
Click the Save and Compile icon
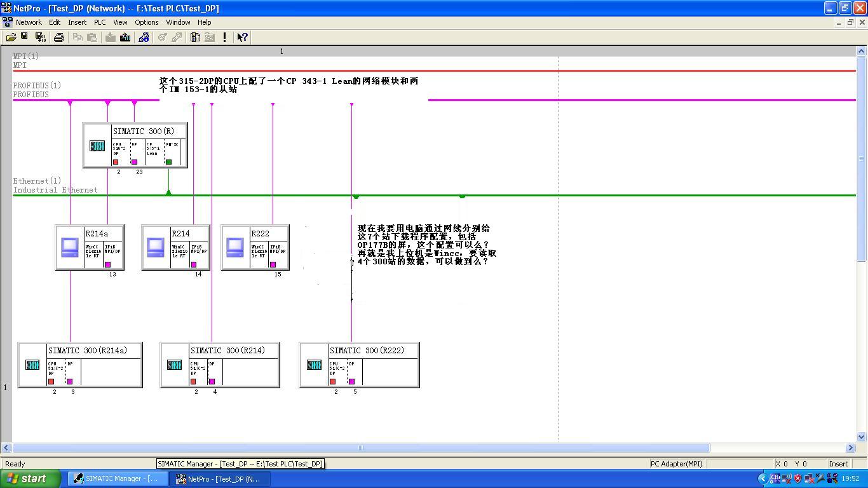pyautogui.click(x=40, y=37)
